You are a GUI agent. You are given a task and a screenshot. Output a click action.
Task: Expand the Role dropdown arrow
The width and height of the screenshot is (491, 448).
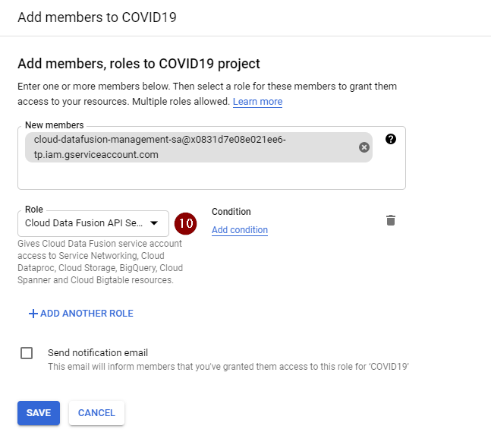pyautogui.click(x=154, y=223)
